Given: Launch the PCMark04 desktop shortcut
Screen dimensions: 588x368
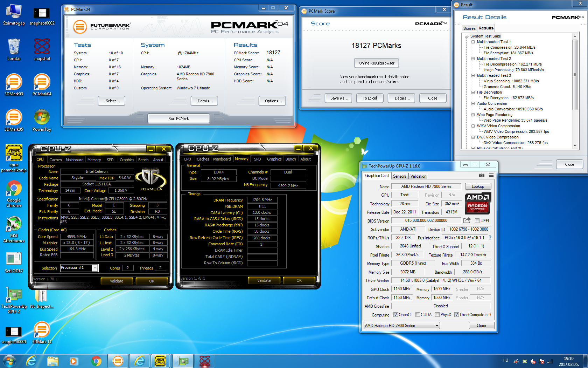Looking at the screenshot, I should tap(42, 85).
